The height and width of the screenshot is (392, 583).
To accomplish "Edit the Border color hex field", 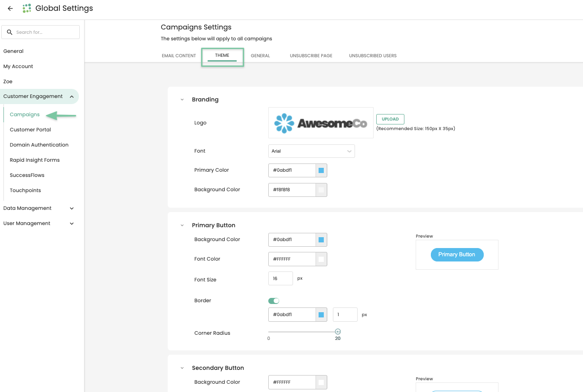I will (292, 315).
